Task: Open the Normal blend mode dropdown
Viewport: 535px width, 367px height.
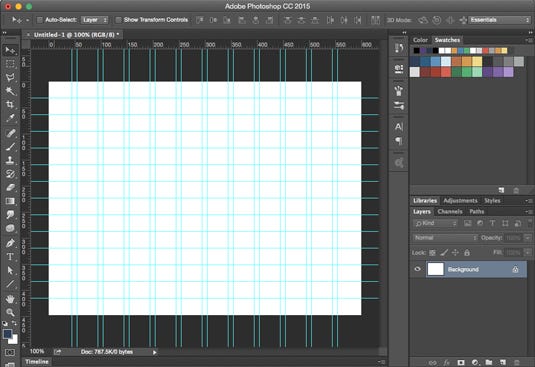Action: tap(445, 238)
